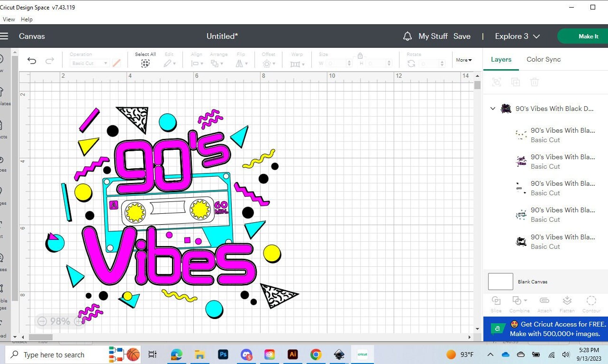Click the notifications bell icon
608x364 pixels.
pos(407,36)
